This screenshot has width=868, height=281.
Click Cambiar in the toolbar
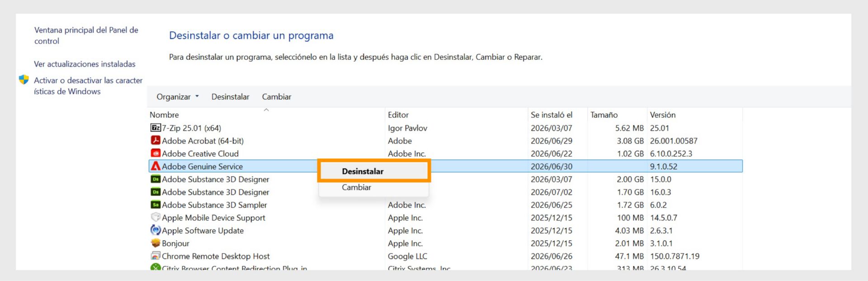(277, 97)
